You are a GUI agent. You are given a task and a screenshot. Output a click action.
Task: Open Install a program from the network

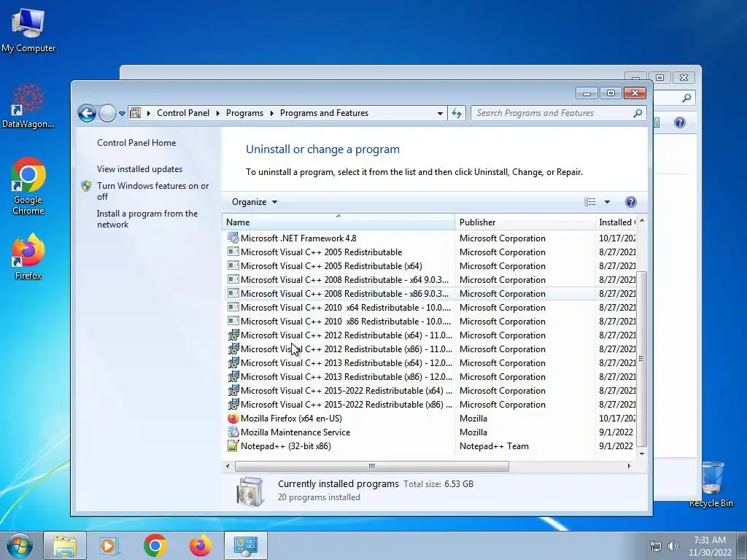[147, 219]
